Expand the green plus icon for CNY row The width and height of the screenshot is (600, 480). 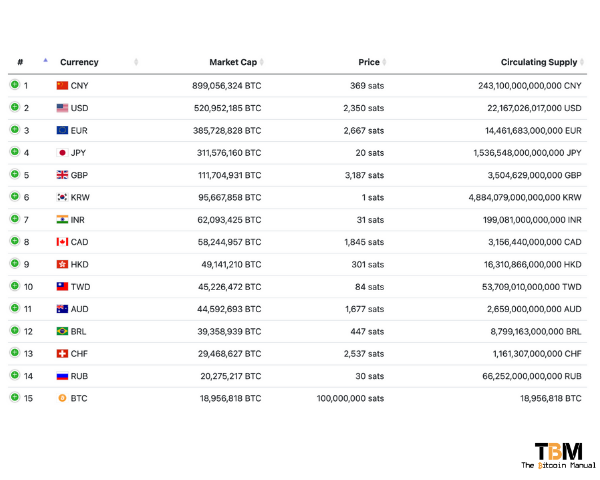point(15,84)
